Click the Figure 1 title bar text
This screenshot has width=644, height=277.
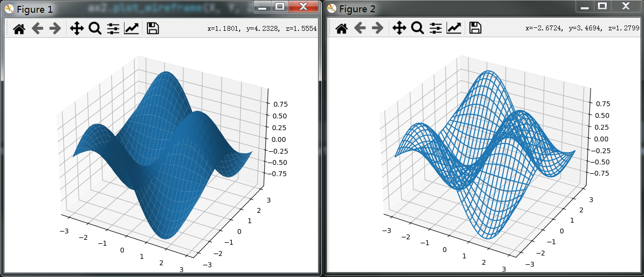35,9
